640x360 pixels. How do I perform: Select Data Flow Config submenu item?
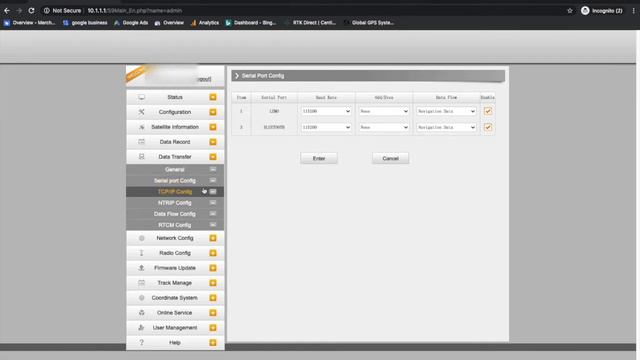point(175,214)
